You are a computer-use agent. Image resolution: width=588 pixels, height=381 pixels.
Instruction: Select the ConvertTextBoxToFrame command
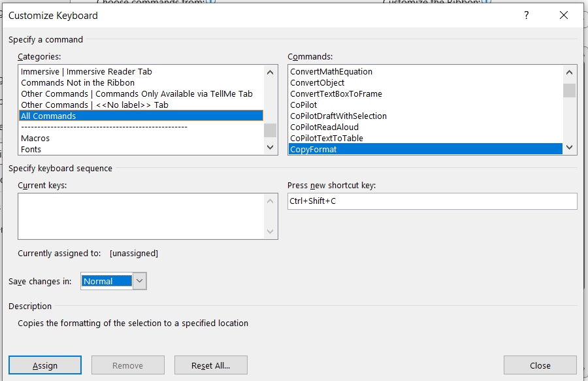pyautogui.click(x=336, y=93)
